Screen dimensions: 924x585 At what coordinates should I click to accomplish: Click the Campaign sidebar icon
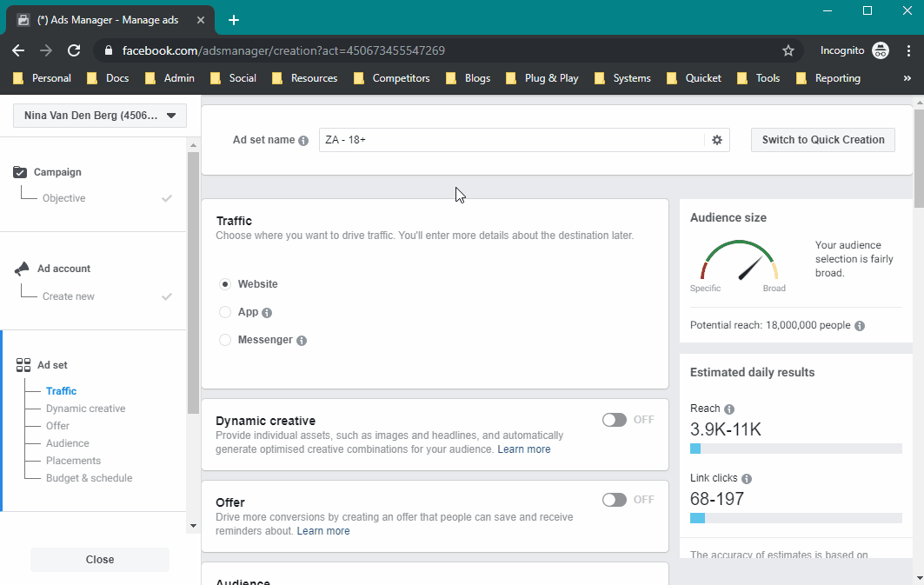(x=20, y=172)
